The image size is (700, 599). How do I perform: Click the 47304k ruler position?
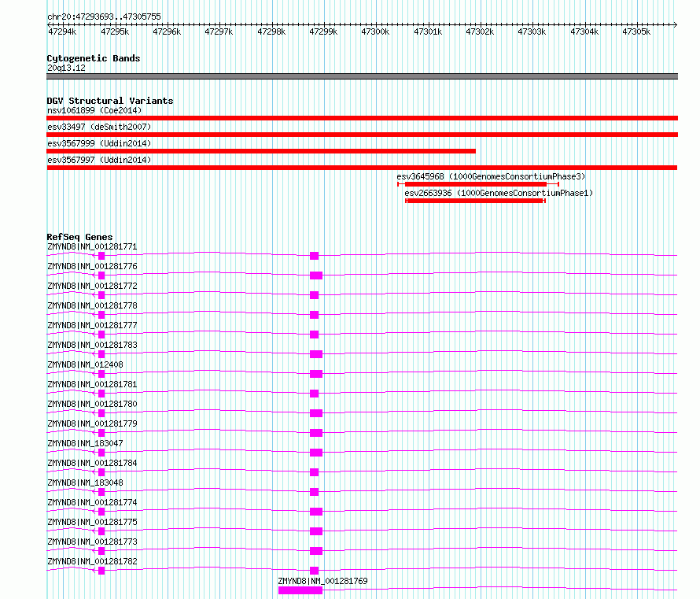click(584, 31)
